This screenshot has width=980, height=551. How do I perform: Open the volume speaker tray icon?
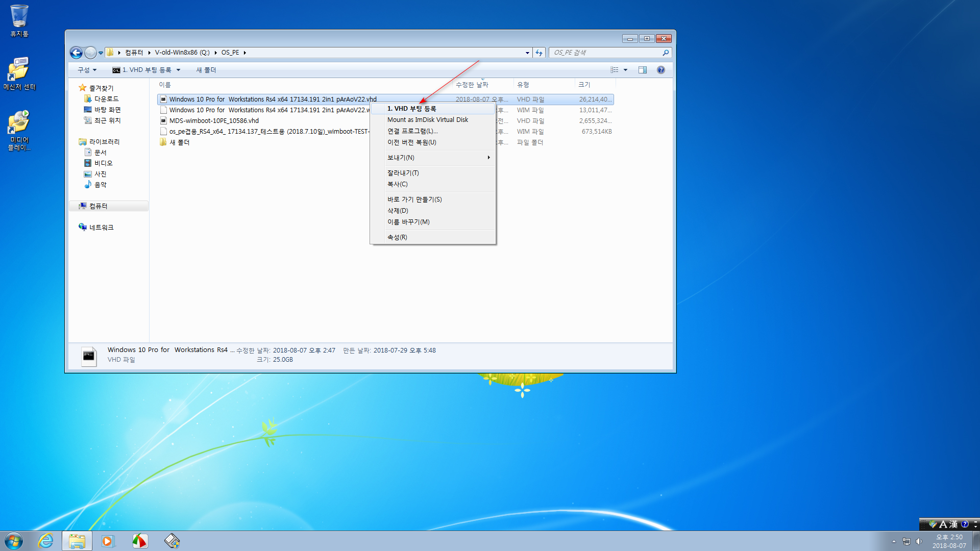[x=919, y=541]
